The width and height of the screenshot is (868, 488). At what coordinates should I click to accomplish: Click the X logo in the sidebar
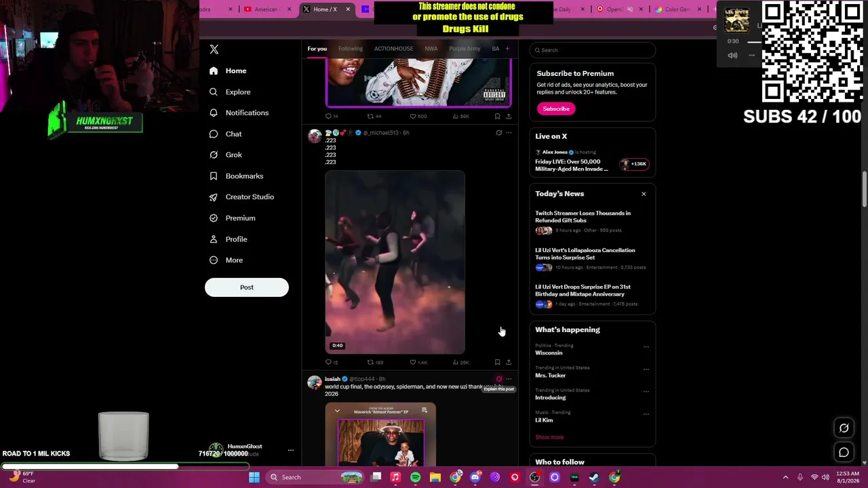pyautogui.click(x=214, y=49)
